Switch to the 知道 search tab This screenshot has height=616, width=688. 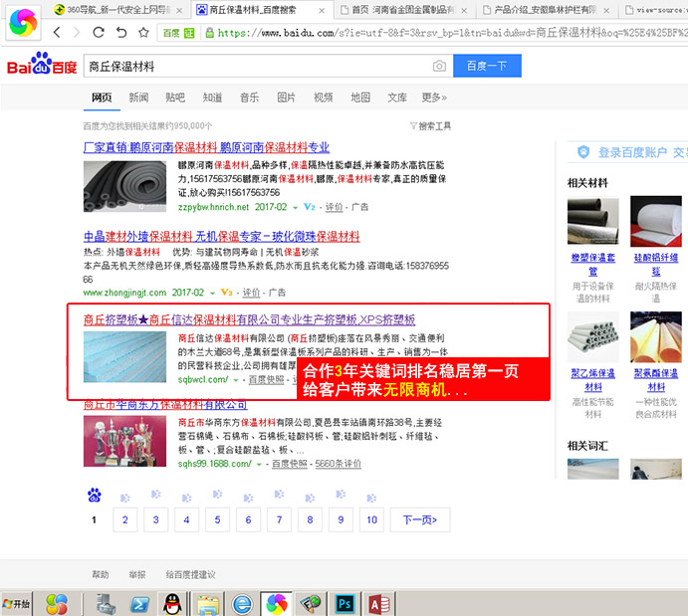click(212, 98)
